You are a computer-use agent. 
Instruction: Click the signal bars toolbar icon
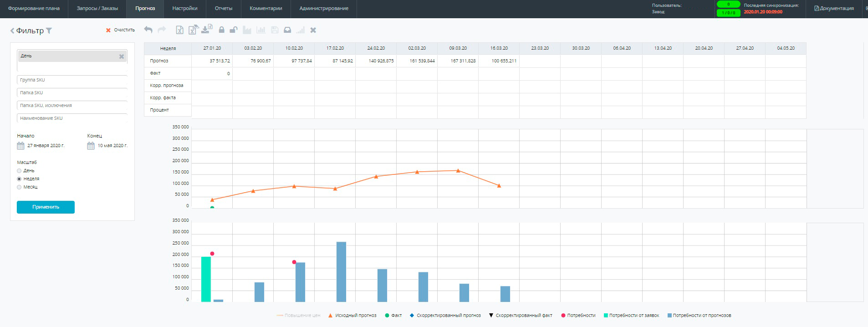300,30
